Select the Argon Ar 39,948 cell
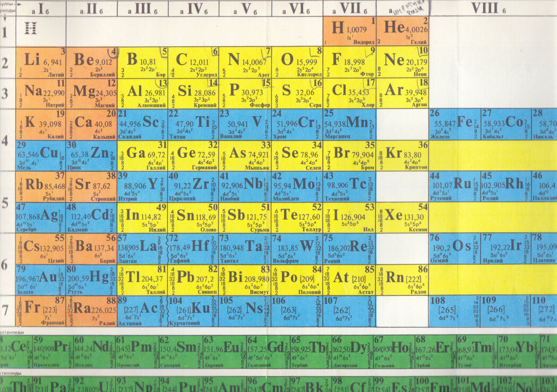Viewport: 557px width, 392px height. (x=402, y=93)
